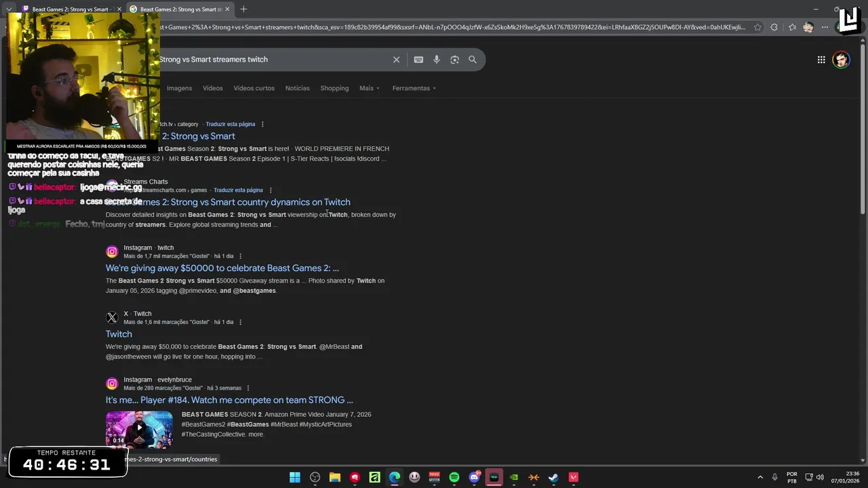Viewport: 868px width, 488px height.
Task: Switch the POR PTB keyboard language
Action: [792, 477]
